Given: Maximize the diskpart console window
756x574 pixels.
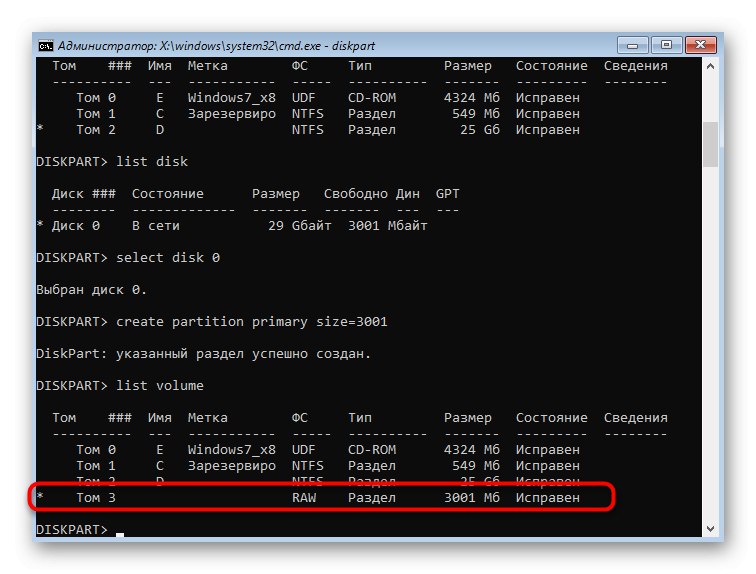Looking at the screenshot, I should tap(666, 45).
